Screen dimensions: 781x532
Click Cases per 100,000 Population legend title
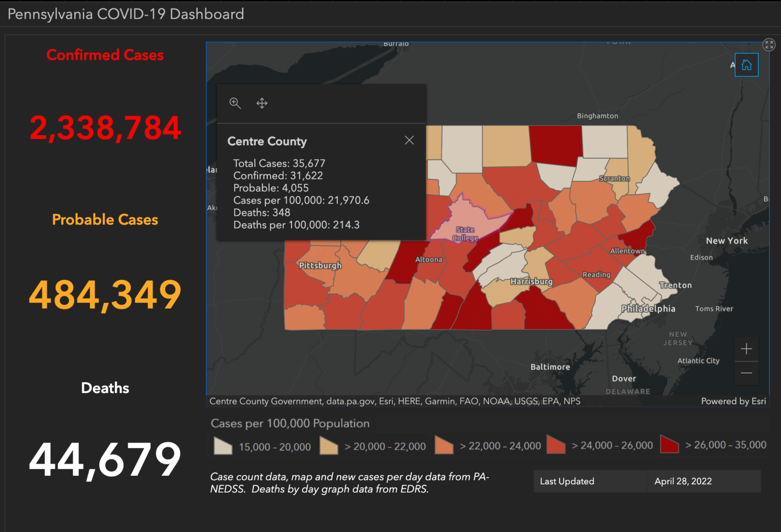290,423
